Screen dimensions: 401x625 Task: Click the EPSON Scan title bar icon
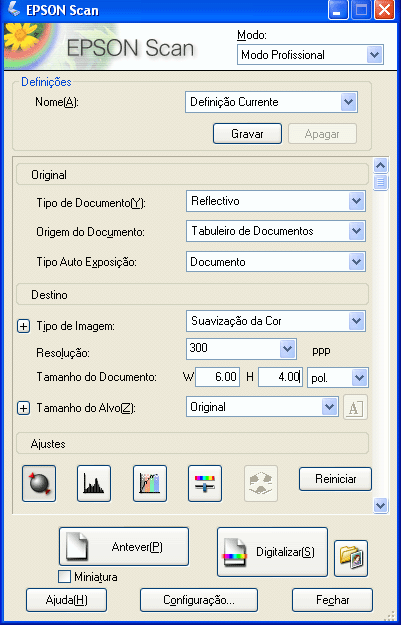click(13, 10)
